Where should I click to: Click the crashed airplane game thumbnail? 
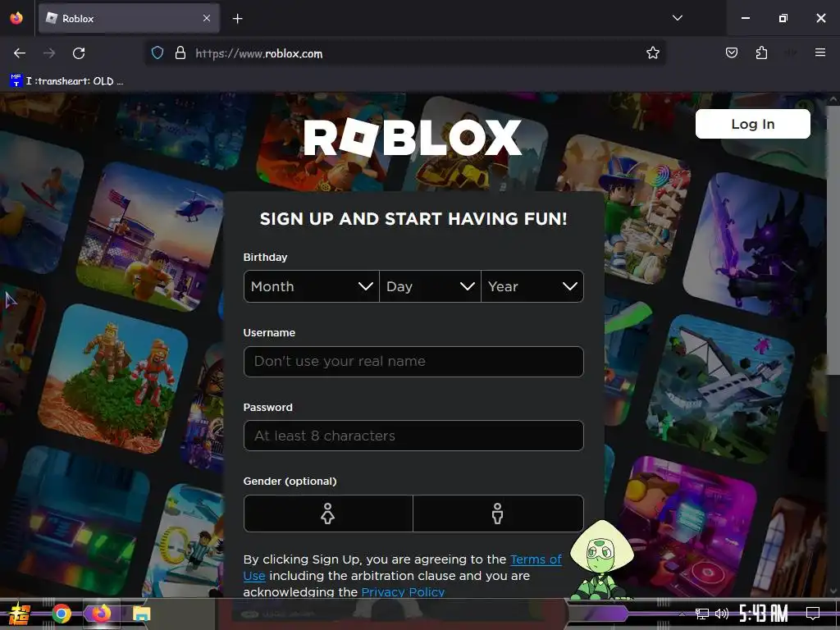tap(721, 387)
